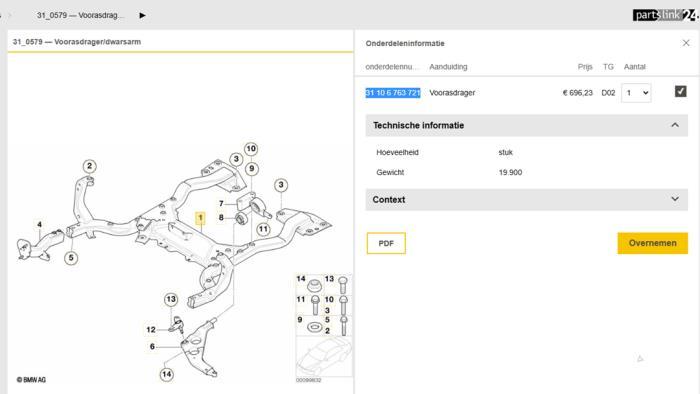Click label 8 in the diagram
This screenshot has height=394, width=700.
(221, 218)
